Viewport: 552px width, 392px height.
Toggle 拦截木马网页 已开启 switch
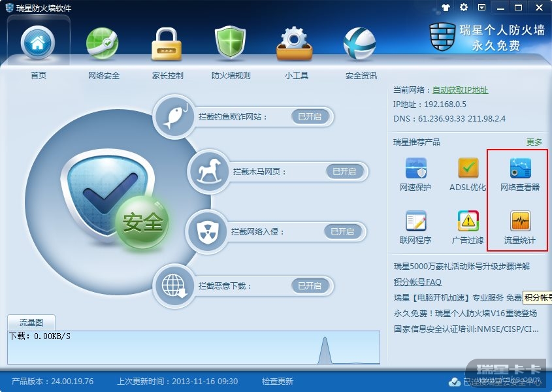pyautogui.click(x=345, y=172)
